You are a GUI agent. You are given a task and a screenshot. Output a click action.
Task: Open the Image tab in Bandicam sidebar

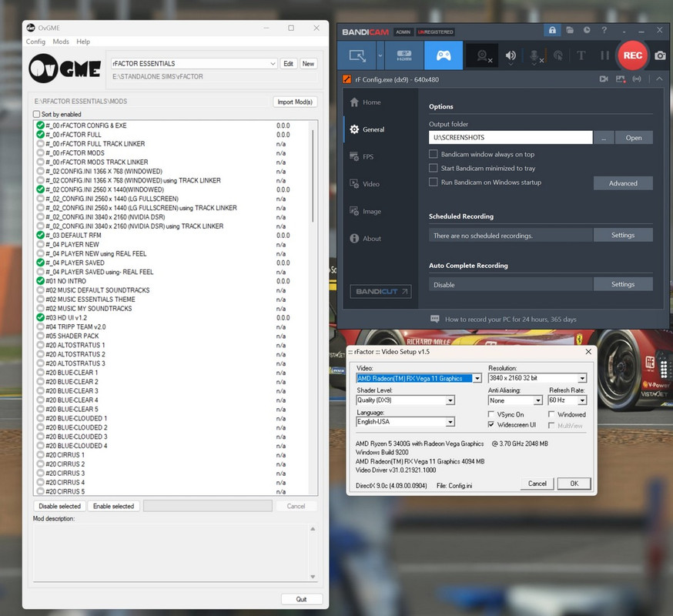click(x=372, y=211)
